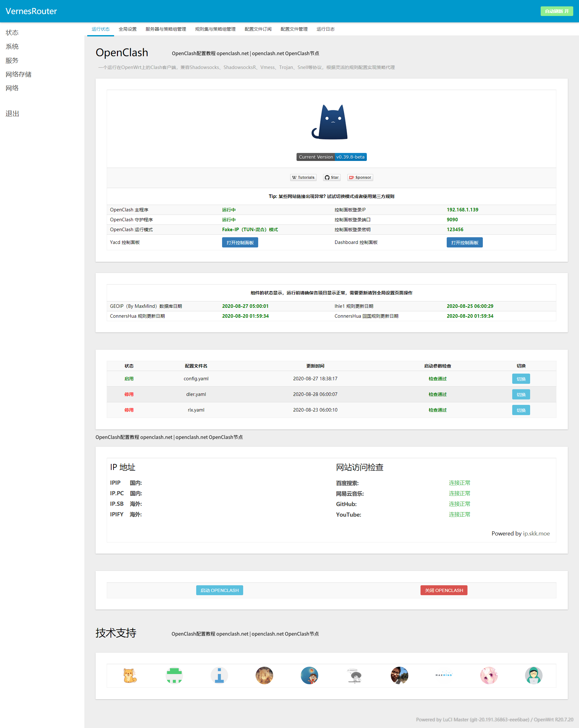Click the Current Version v0.39.8-beta badge
The image size is (579, 728).
pos(332,157)
